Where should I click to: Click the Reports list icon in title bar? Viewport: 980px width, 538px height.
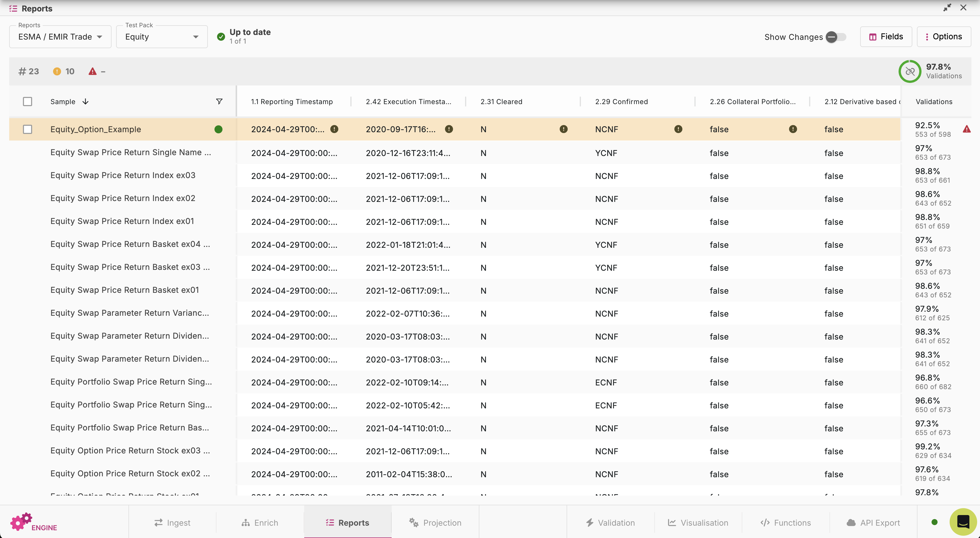[x=13, y=8]
